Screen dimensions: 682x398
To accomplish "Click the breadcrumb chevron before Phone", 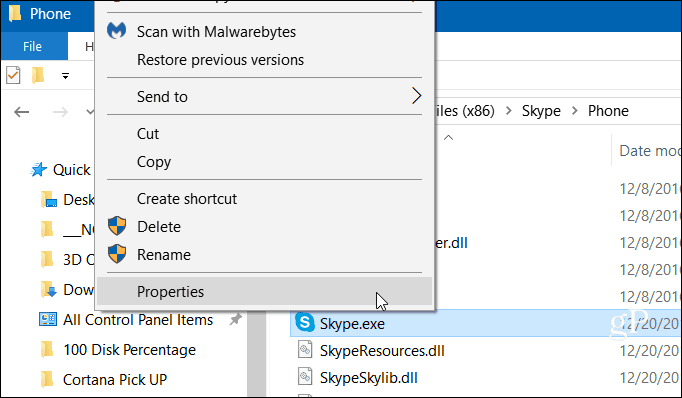I will click(x=575, y=110).
